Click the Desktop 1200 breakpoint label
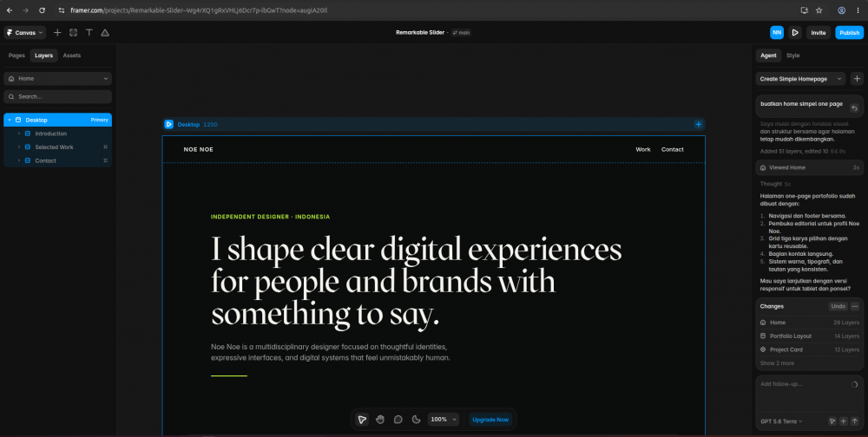Screen dimensions: 868x437 pyautogui.click(x=197, y=125)
